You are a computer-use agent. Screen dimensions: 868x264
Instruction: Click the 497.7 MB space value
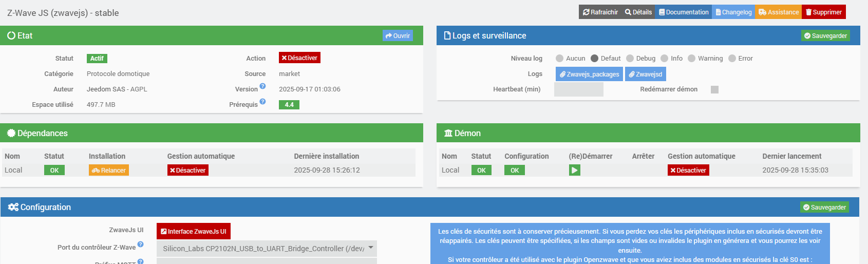point(101,105)
